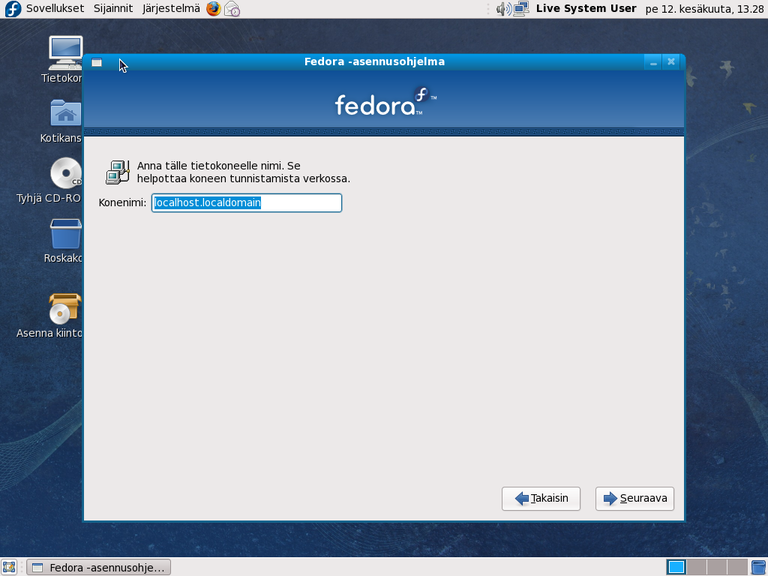Launch Firefox from the top panel
This screenshot has width=768, height=576.
tap(214, 9)
